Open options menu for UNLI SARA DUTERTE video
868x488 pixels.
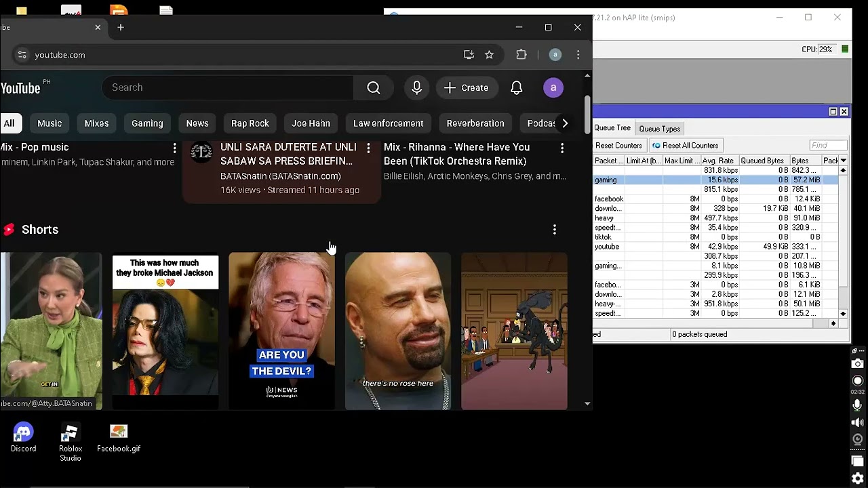tap(368, 148)
